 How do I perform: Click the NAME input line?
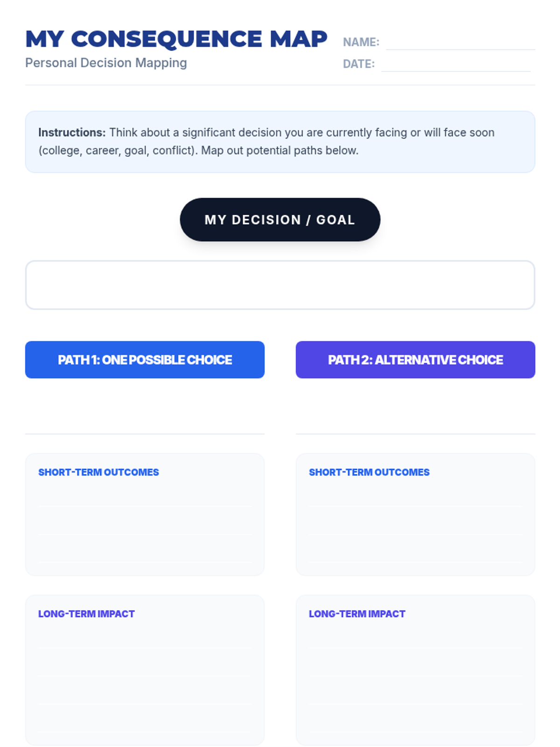(460, 42)
